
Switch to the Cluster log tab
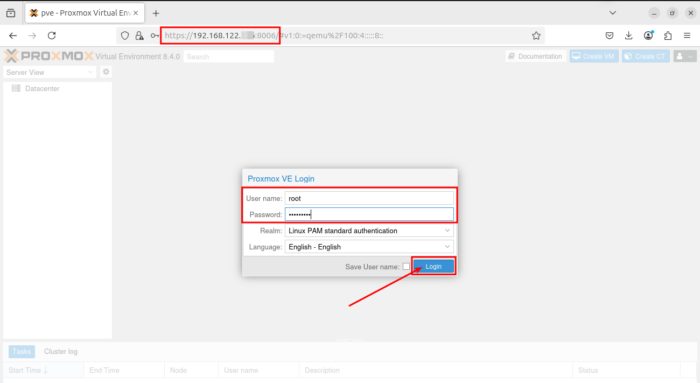click(61, 351)
